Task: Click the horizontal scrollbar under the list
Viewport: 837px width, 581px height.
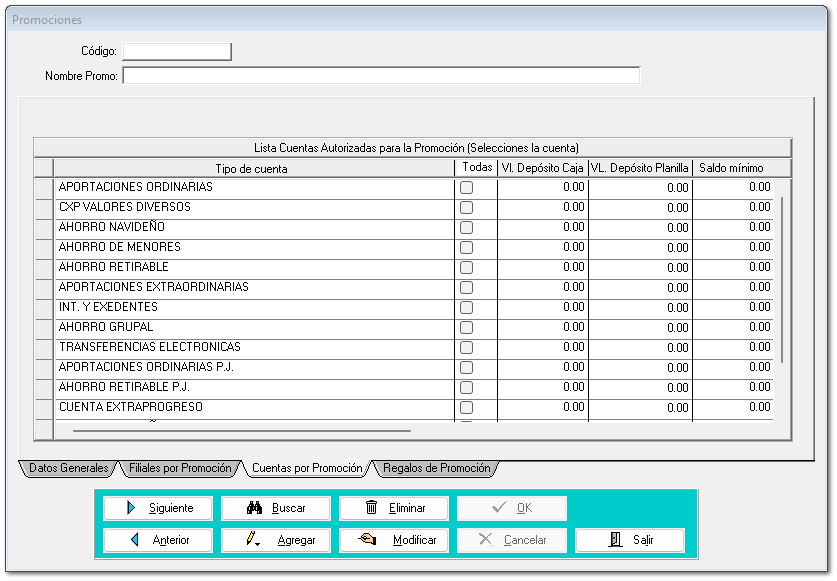Action: point(242,431)
